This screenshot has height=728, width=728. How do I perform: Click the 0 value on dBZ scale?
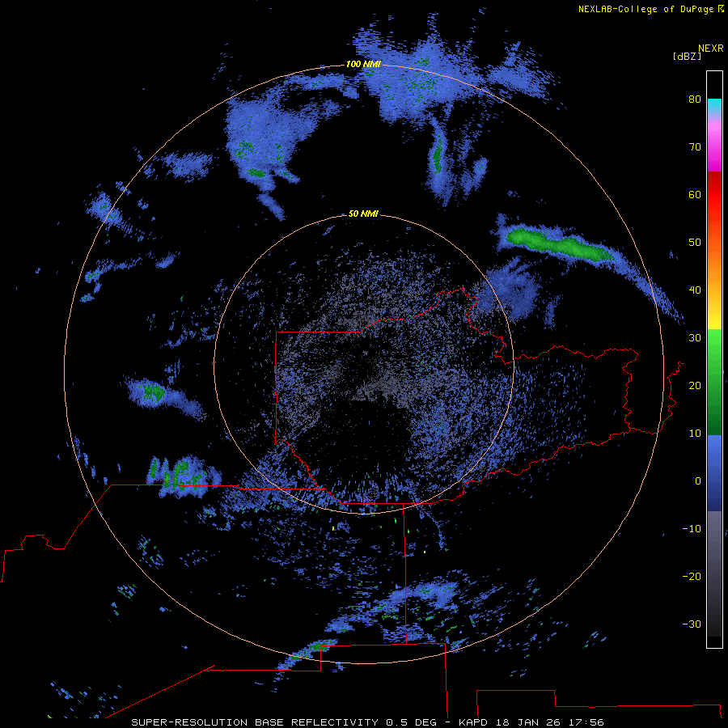coord(698,481)
